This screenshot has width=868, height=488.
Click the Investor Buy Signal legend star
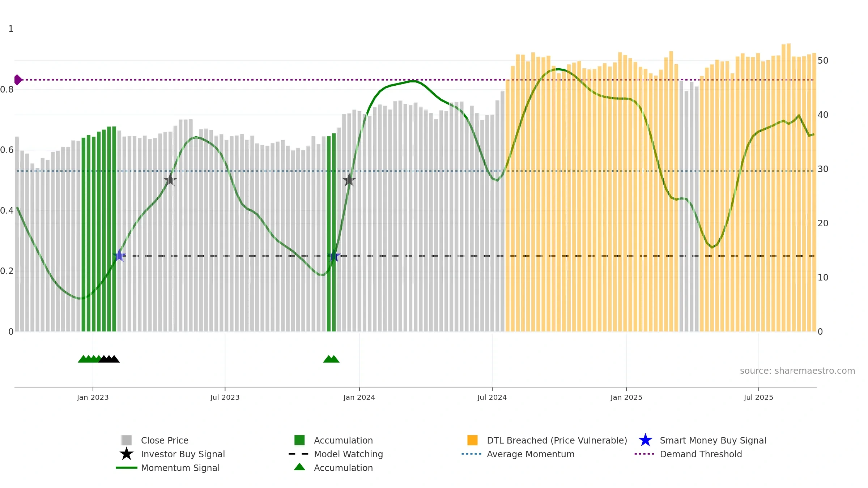point(126,454)
